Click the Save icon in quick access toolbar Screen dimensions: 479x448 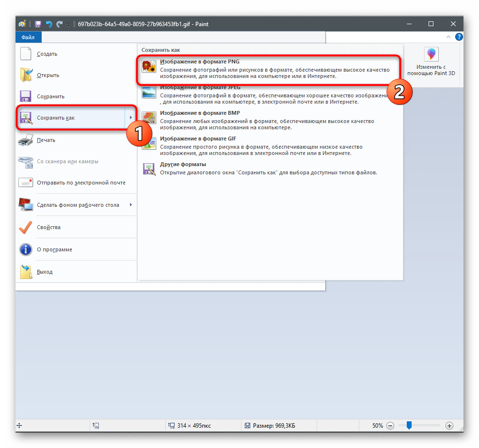[38, 24]
